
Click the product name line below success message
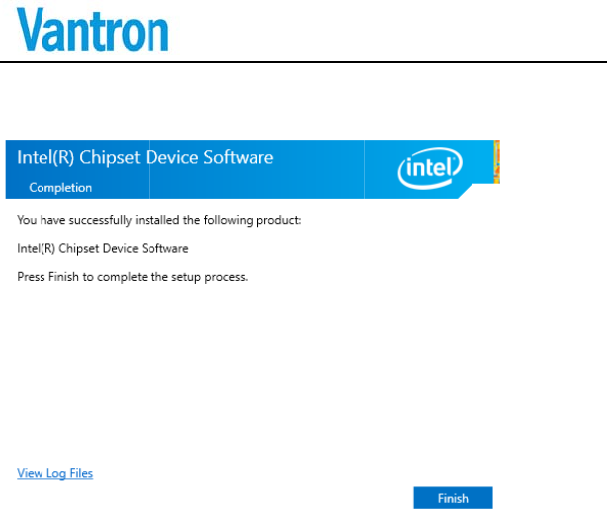click(x=103, y=249)
